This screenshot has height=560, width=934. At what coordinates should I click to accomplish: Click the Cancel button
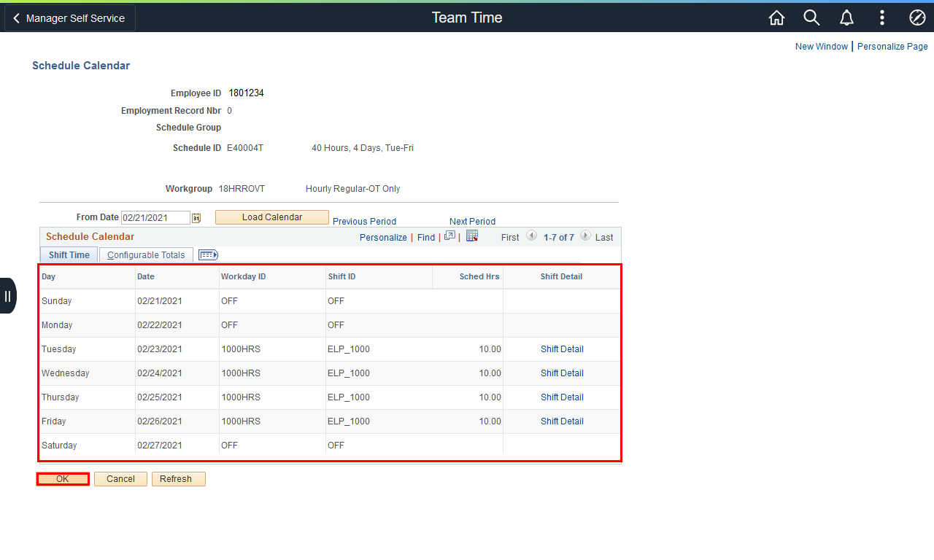click(120, 479)
